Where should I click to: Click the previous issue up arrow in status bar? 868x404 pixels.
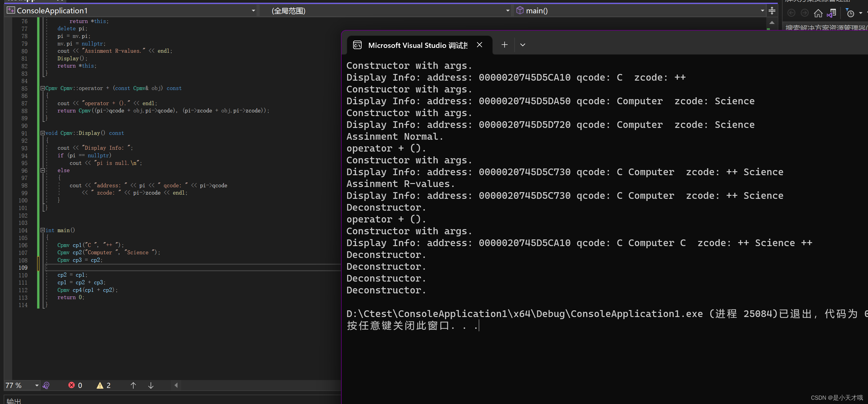[134, 385]
